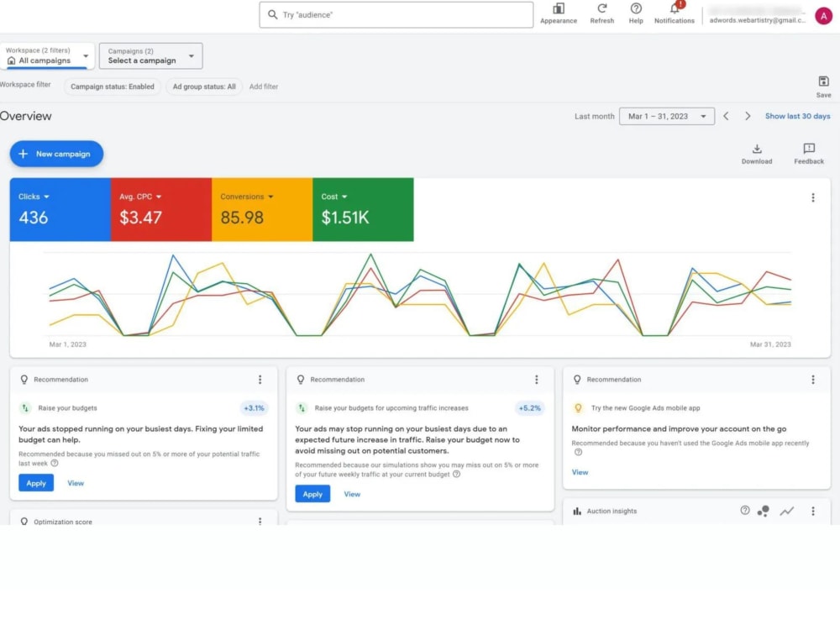Click the Auction insights card title
Image resolution: width=840 pixels, height=630 pixels.
pos(612,511)
